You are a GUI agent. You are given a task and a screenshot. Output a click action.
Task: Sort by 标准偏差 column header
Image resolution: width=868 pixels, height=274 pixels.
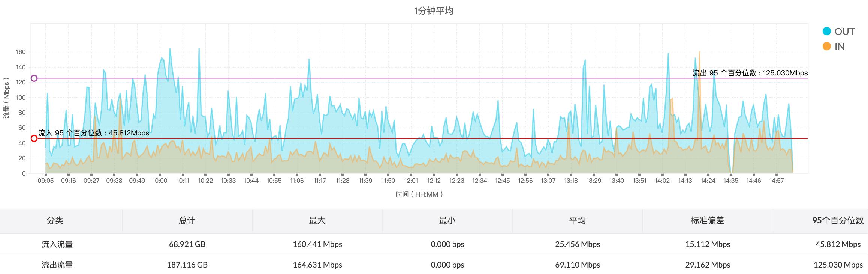pyautogui.click(x=707, y=221)
